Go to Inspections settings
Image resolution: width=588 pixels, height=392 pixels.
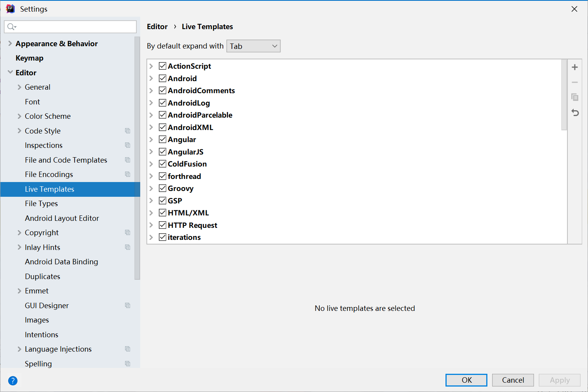43,145
